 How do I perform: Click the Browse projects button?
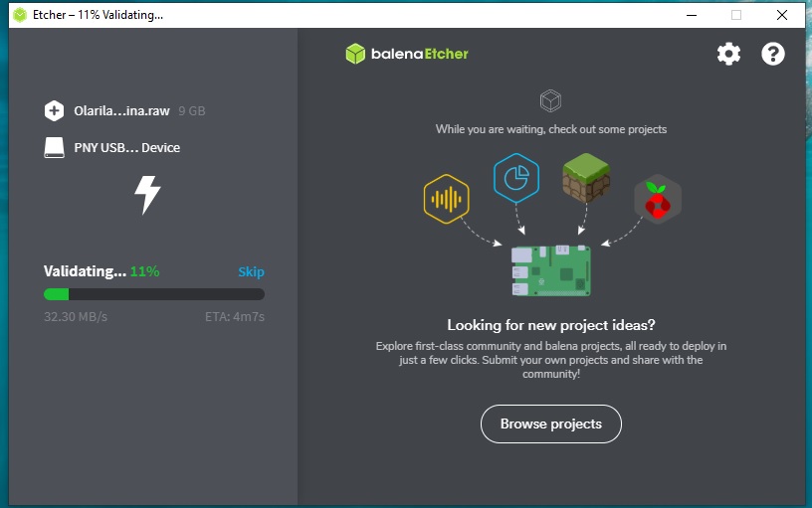(x=551, y=423)
